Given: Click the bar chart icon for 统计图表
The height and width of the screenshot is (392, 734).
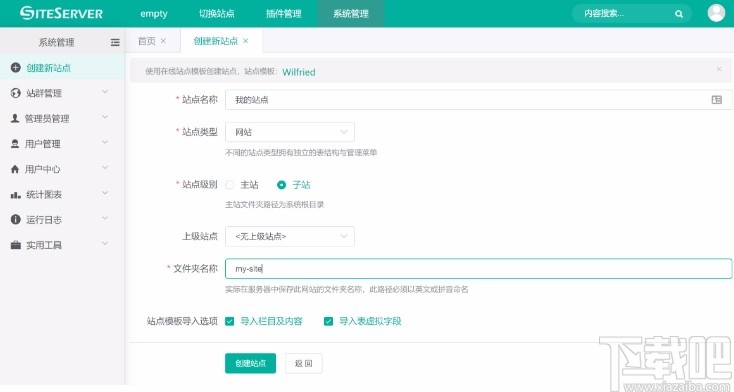Looking at the screenshot, I should (15, 195).
